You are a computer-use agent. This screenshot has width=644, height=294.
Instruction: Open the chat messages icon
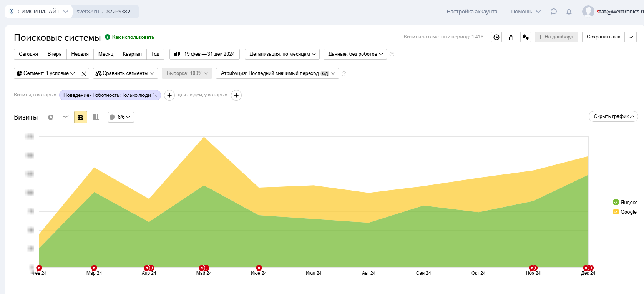[554, 12]
